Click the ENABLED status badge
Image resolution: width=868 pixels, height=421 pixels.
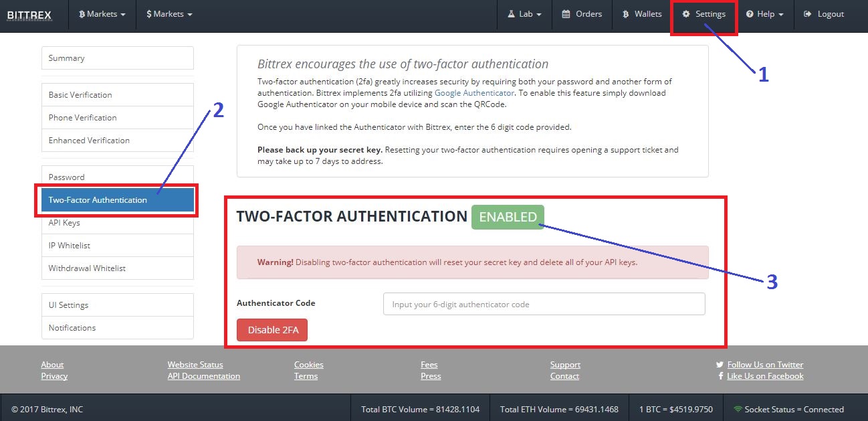(508, 217)
